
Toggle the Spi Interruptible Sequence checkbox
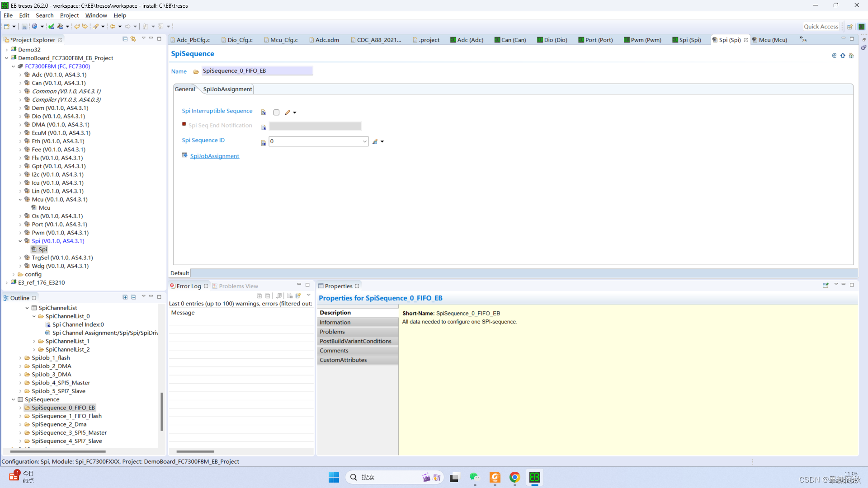pyautogui.click(x=276, y=113)
